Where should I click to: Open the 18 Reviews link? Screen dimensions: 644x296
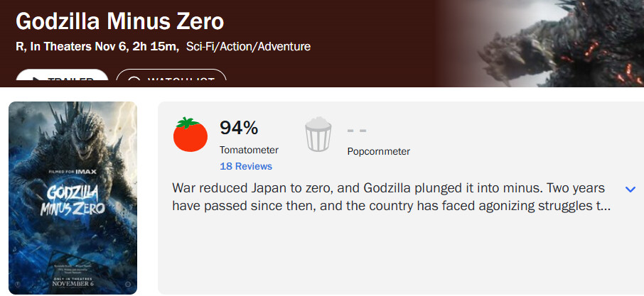246,166
